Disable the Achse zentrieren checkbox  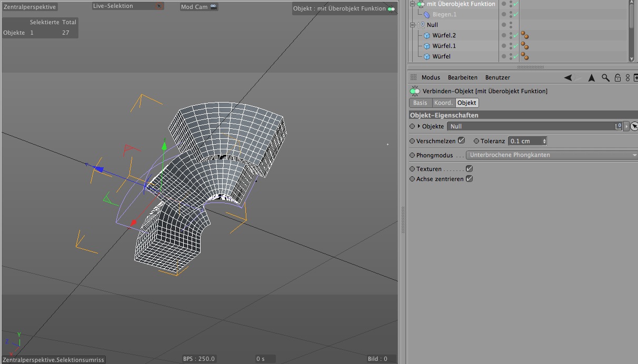469,179
